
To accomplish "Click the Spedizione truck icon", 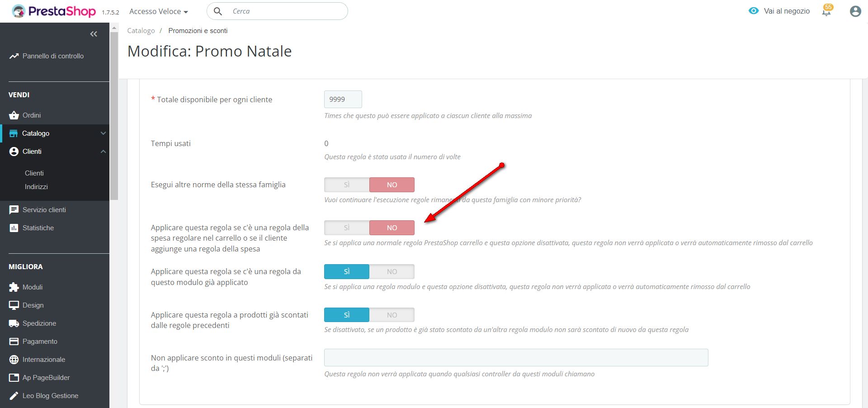I will click(x=14, y=323).
